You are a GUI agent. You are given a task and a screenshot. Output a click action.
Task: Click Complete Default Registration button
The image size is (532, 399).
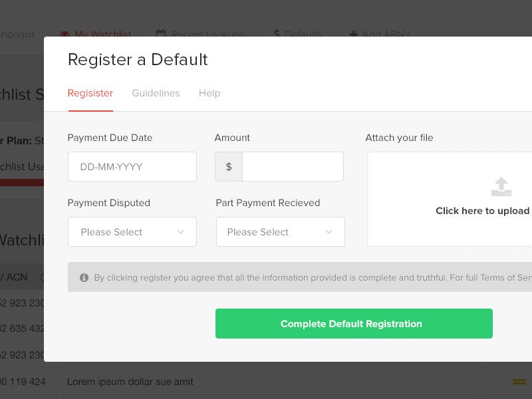coord(354,323)
